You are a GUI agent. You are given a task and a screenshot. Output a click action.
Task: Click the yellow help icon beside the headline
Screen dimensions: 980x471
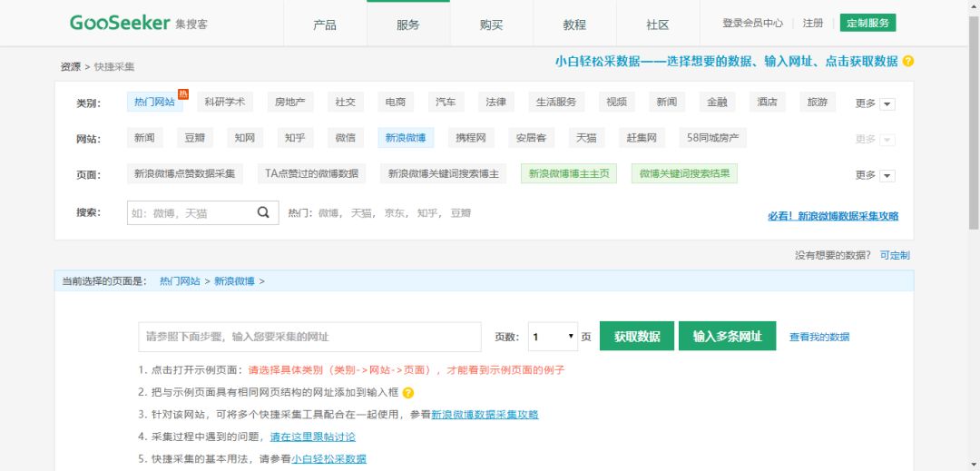pyautogui.click(x=908, y=61)
